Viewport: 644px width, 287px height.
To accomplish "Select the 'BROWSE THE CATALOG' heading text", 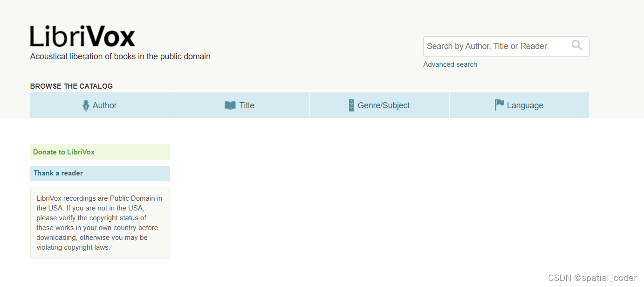I will pyautogui.click(x=71, y=86).
